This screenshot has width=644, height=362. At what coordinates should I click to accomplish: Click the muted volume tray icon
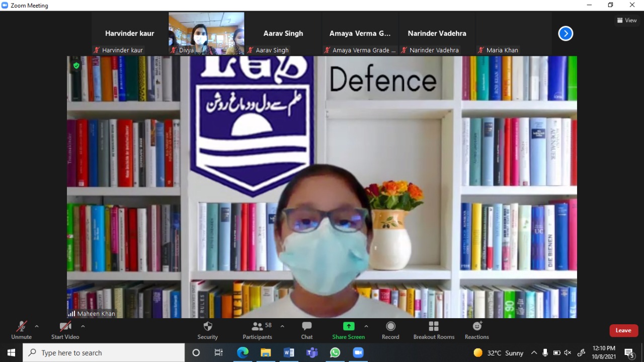tap(568, 353)
